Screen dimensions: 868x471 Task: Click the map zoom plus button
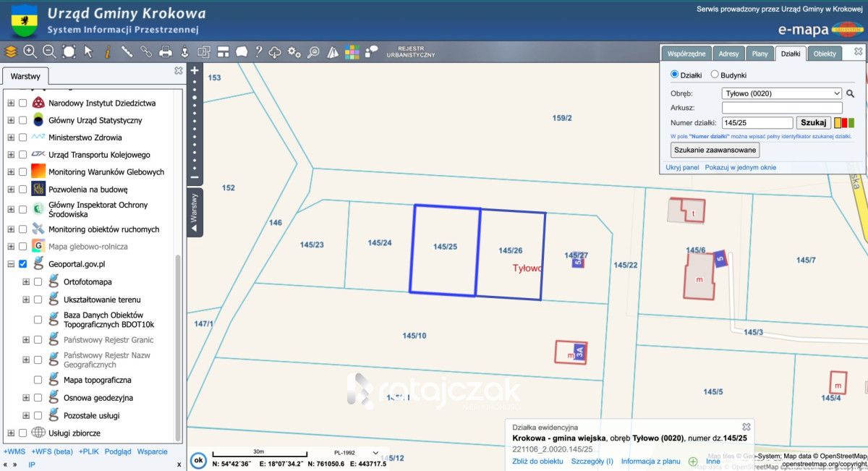(x=195, y=71)
